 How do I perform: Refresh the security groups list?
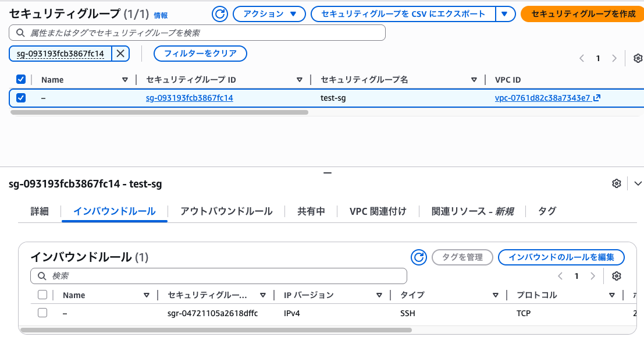coord(219,15)
